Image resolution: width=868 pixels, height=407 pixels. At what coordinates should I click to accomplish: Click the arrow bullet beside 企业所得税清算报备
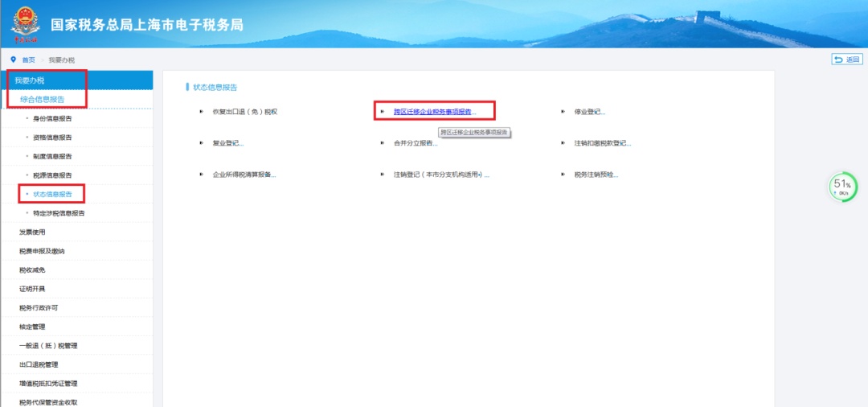coord(201,175)
